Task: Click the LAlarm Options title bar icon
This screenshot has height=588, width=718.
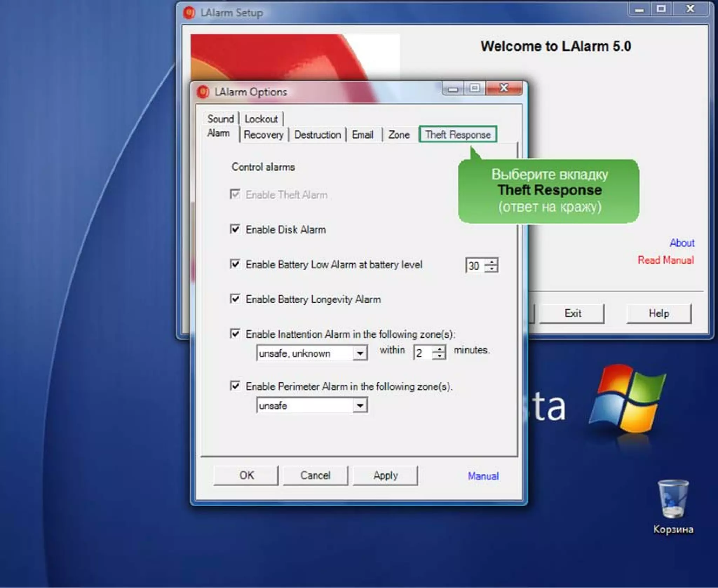Action: click(203, 92)
